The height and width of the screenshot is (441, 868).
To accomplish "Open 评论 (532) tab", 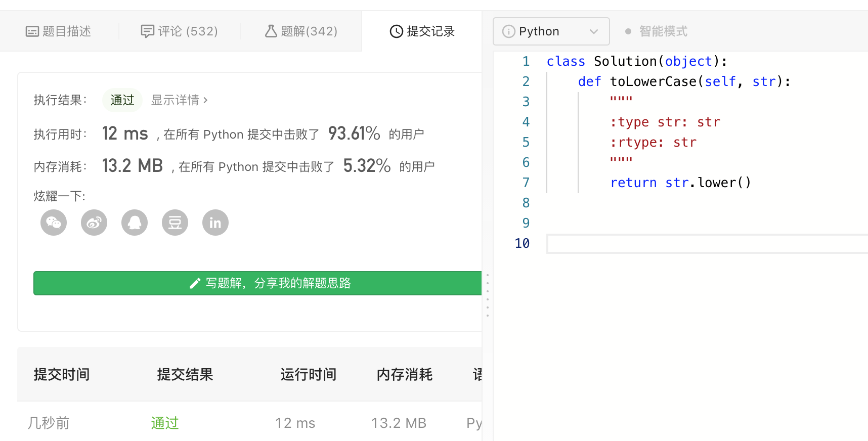I will point(180,31).
